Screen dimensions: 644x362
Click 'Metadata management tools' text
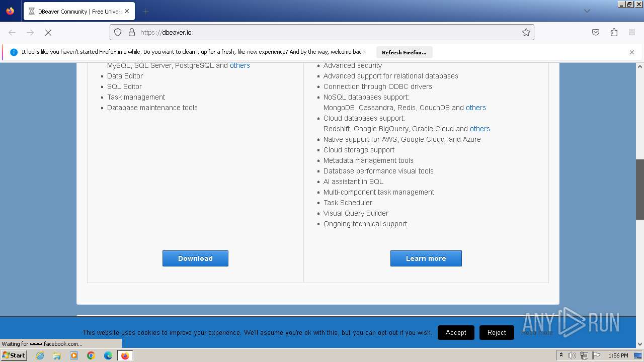click(368, 160)
